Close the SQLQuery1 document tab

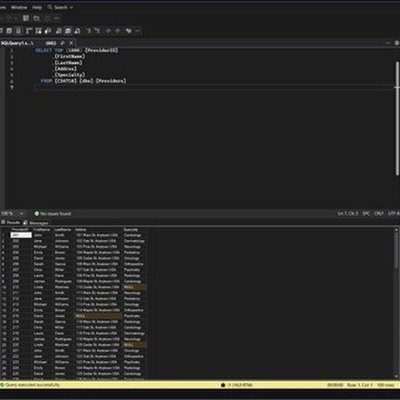pos(71,43)
